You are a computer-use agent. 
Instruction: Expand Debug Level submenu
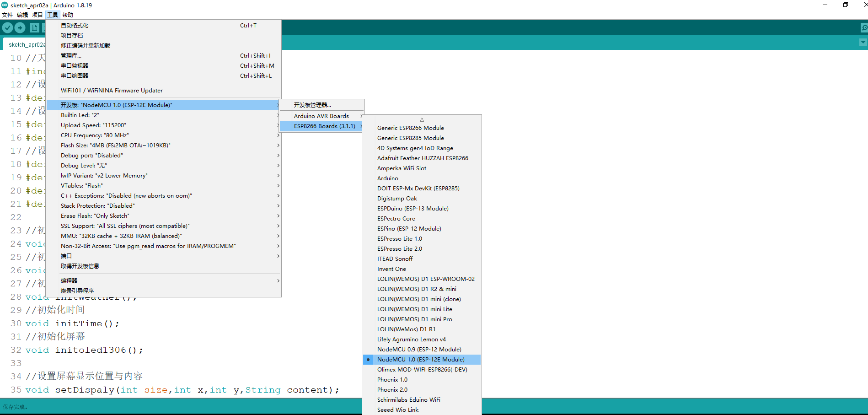[x=164, y=166]
